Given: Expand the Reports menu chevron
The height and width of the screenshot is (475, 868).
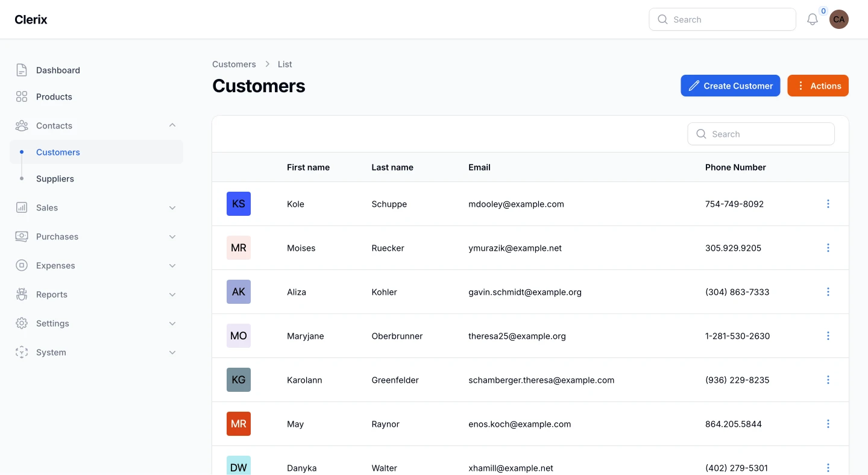Looking at the screenshot, I should [172, 294].
